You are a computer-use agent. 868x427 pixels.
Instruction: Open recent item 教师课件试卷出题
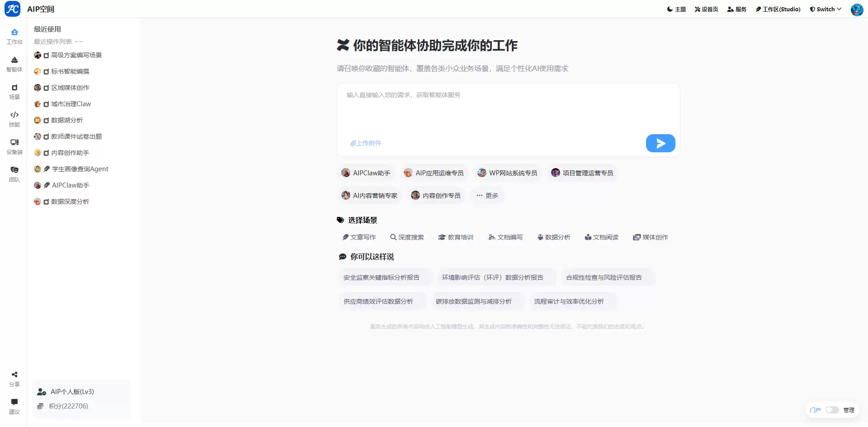click(x=76, y=136)
